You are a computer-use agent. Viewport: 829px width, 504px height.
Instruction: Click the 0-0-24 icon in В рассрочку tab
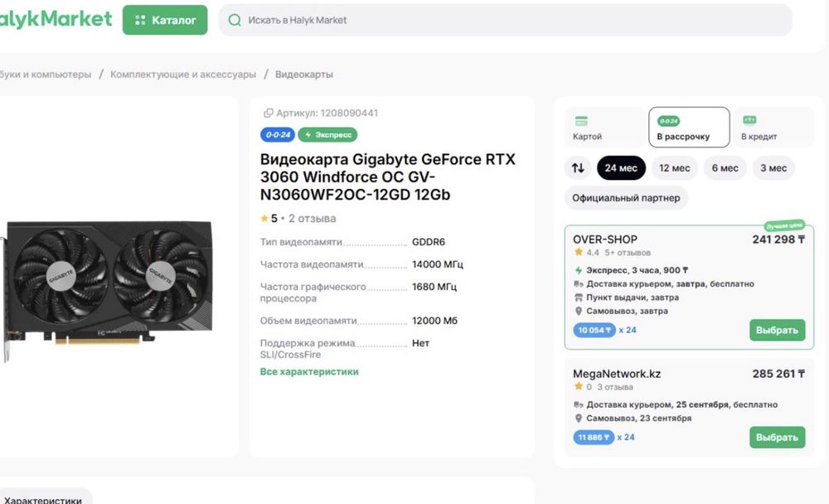pyautogui.click(x=668, y=121)
